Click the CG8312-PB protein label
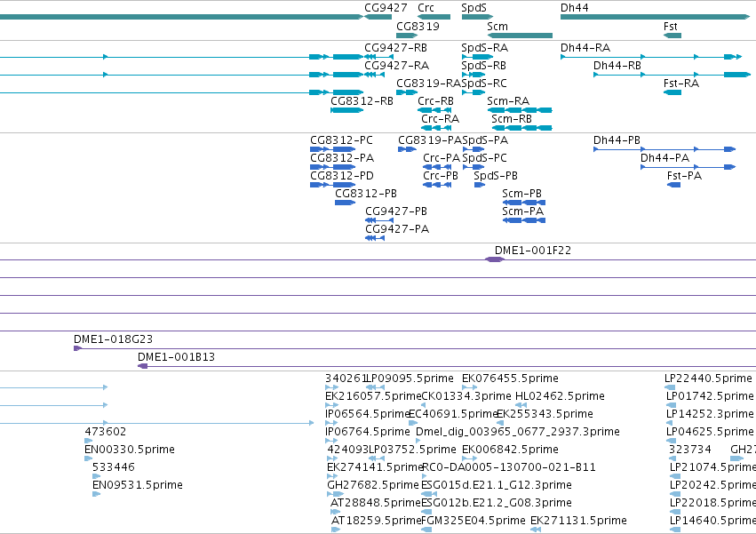 [366, 194]
